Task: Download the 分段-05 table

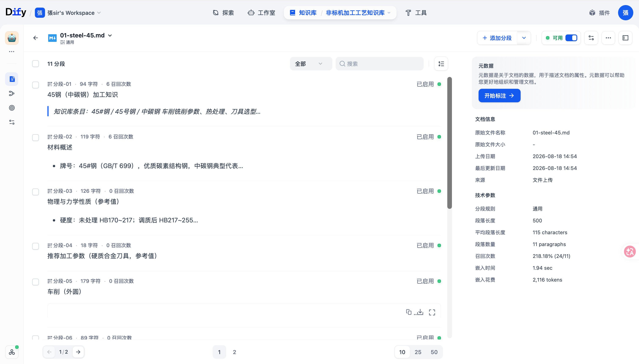Action: pos(420,312)
